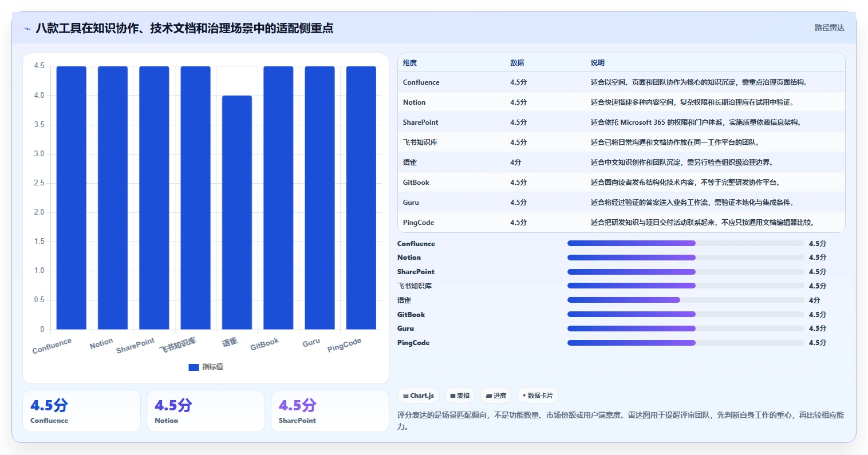
Task: Click the GitBook progress bar
Action: click(686, 314)
